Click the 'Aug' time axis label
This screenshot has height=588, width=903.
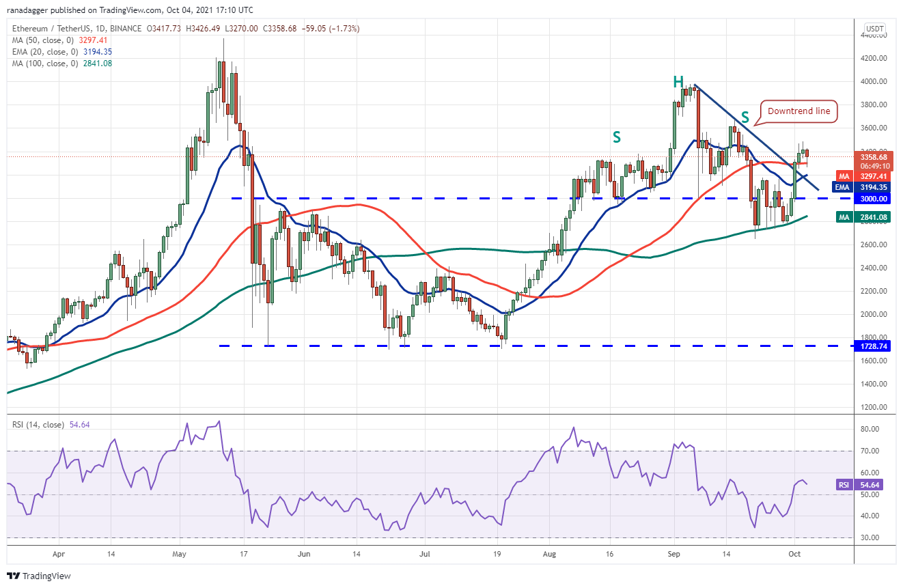[549, 555]
